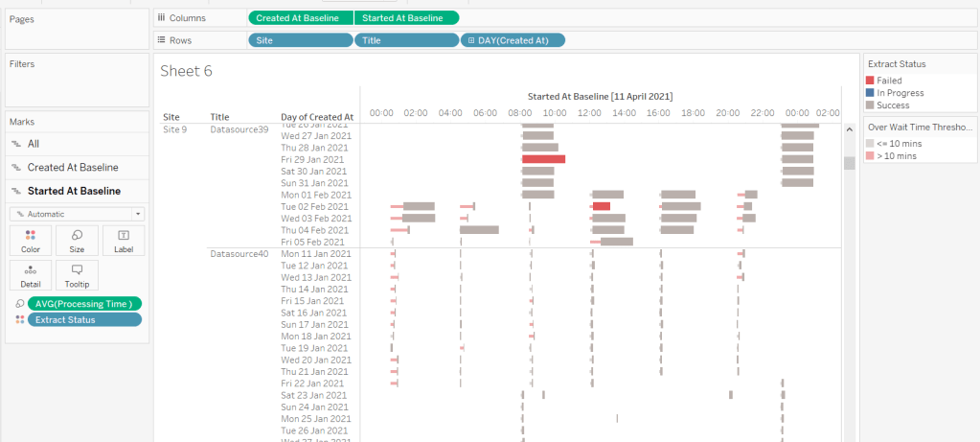
Task: Open the Color marks card
Action: pyautogui.click(x=31, y=241)
